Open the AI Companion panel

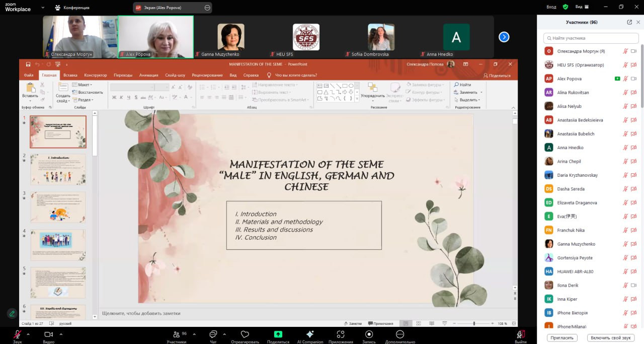pos(310,334)
